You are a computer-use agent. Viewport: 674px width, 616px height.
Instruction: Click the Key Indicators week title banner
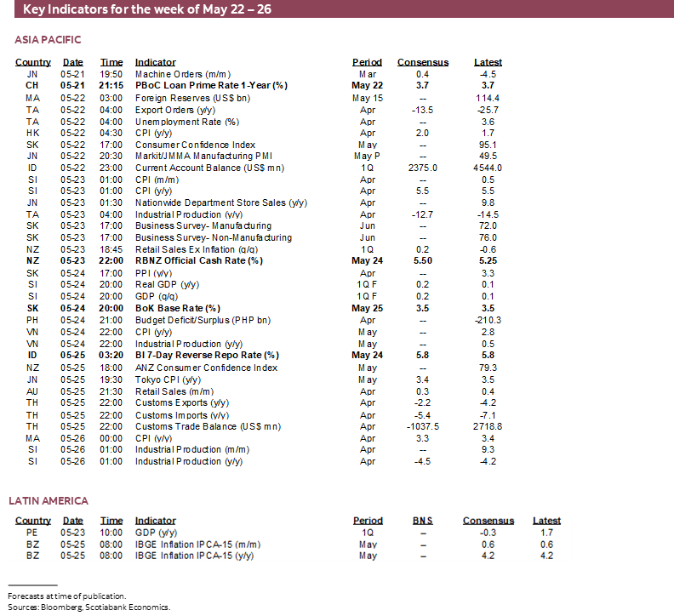coord(145,10)
